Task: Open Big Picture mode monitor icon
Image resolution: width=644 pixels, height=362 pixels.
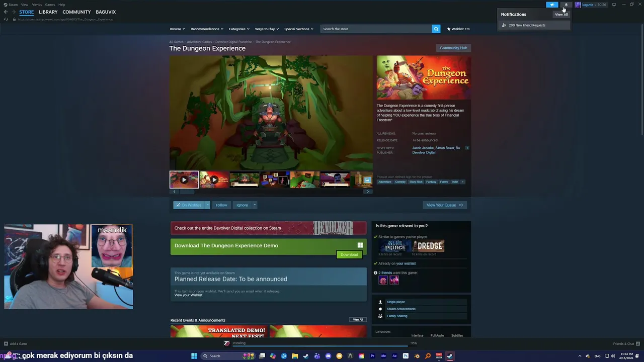Action: (x=614, y=5)
